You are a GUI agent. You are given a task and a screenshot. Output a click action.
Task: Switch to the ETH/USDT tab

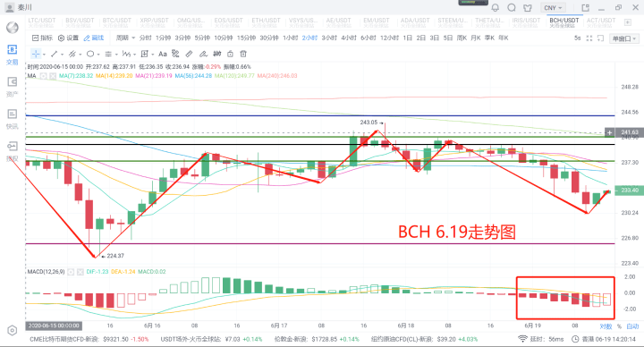[x=267, y=22]
